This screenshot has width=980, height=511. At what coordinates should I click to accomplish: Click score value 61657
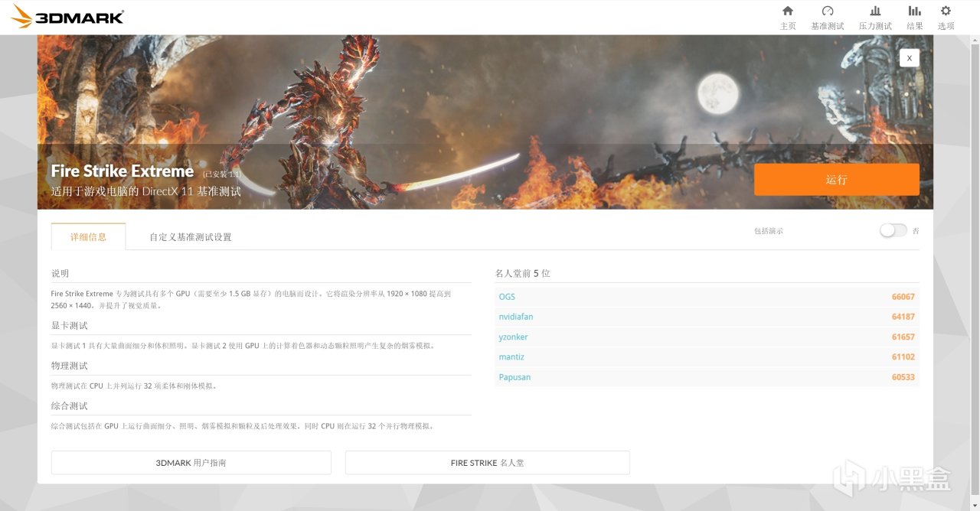[903, 337]
